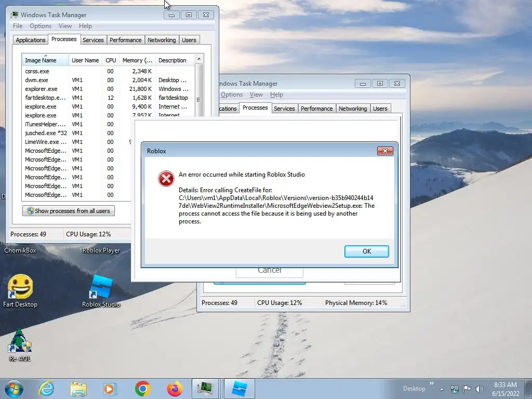The height and width of the screenshot is (399, 532).
Task: Switch to Users tab in front Task Manager
Action: pos(189,40)
